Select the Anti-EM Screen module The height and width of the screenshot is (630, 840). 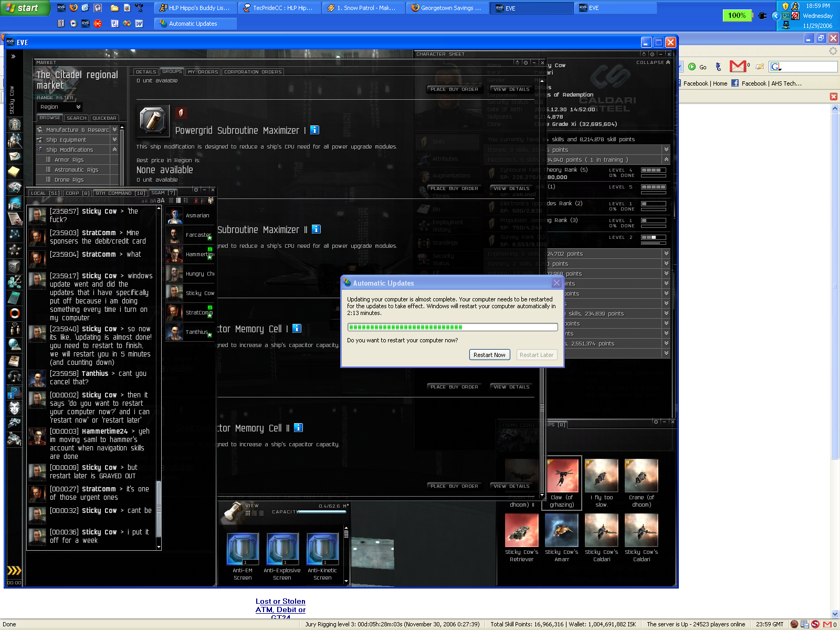[243, 549]
